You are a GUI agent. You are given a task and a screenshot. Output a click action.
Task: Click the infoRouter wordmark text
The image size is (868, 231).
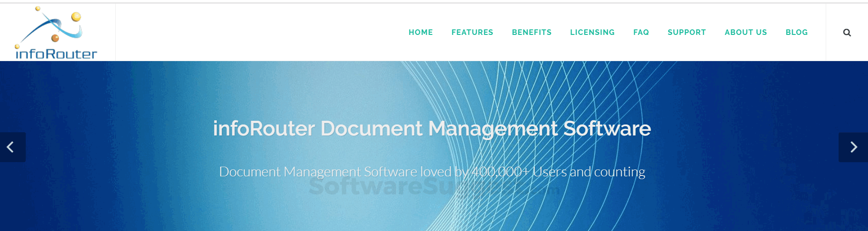point(56,54)
